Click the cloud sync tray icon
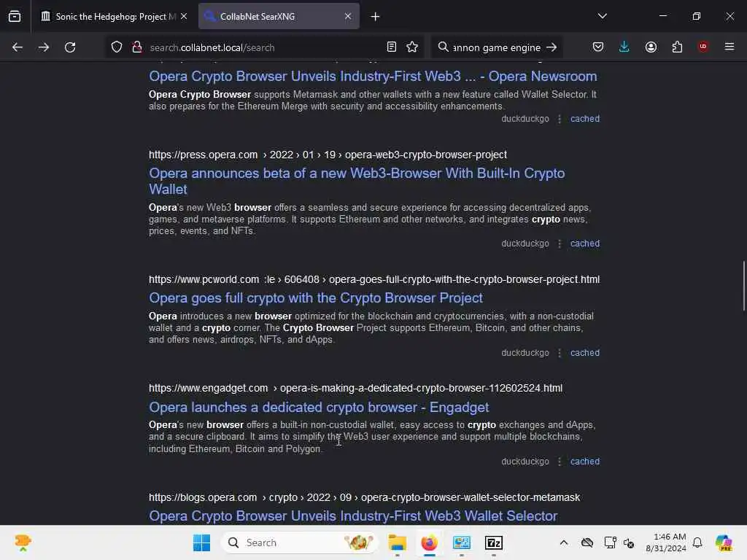This screenshot has height=560, width=747. [587, 542]
